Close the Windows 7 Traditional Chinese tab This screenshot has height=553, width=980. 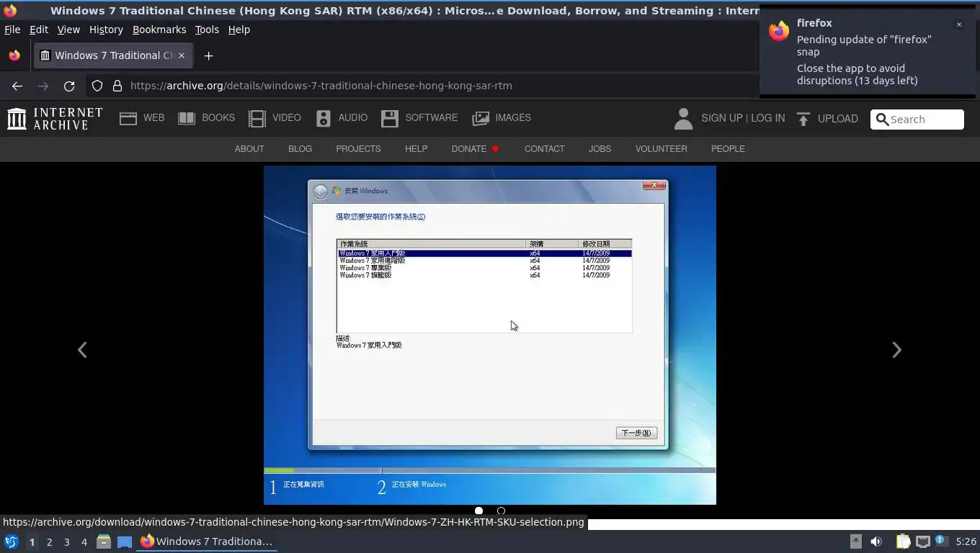point(182,55)
